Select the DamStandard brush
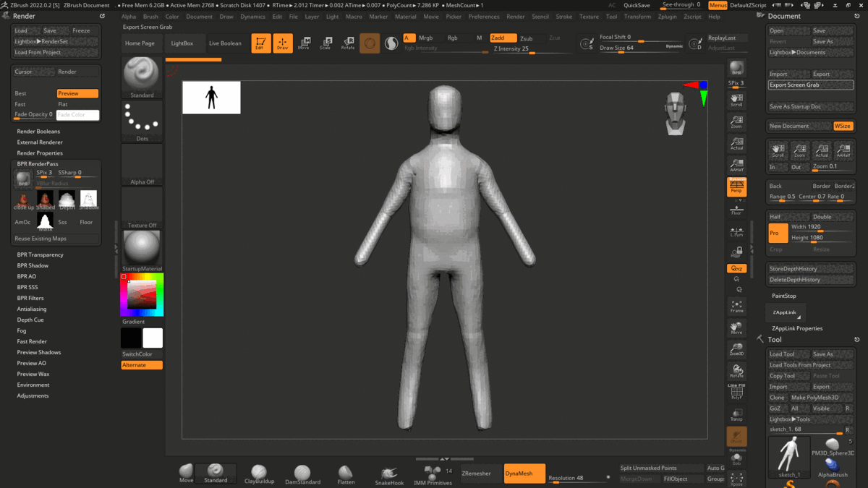Viewport: 868px width, 488px height. pos(302,474)
